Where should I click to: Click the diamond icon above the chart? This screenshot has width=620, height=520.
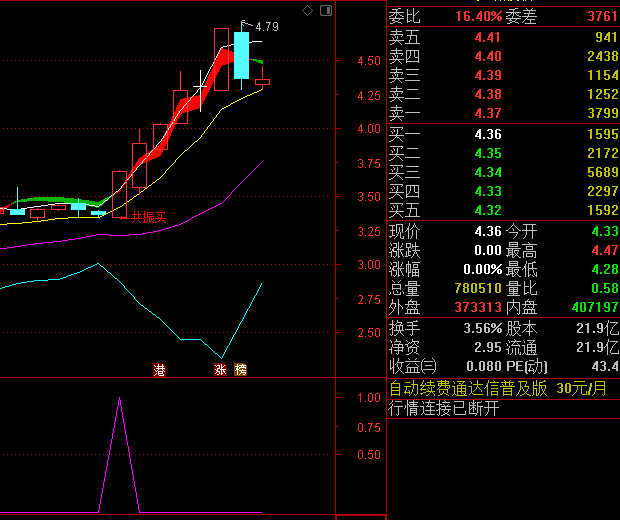coord(307,11)
